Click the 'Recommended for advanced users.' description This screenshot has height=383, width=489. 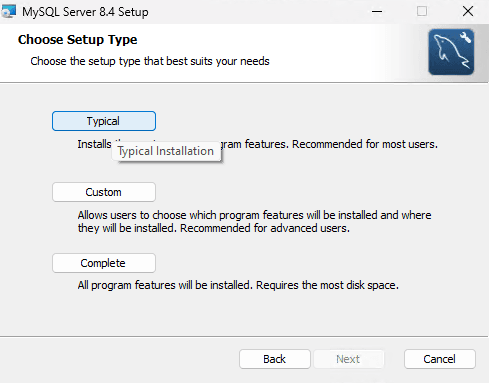(265, 228)
